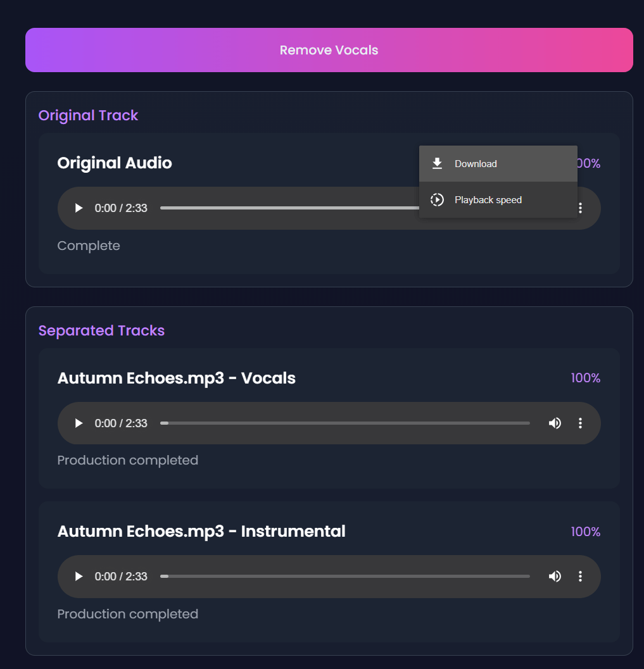Play the Original Audio track
The image size is (644, 669).
79,208
